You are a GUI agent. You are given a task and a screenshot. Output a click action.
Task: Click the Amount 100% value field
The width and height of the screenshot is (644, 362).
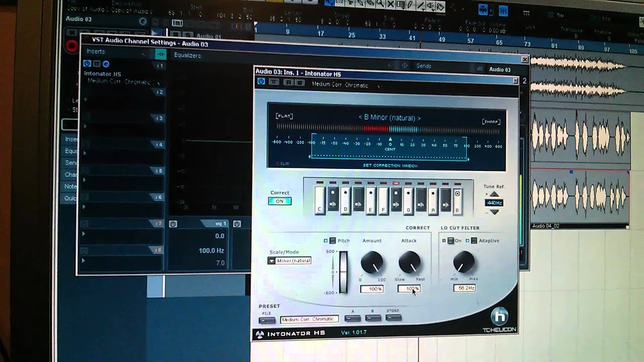click(x=372, y=289)
